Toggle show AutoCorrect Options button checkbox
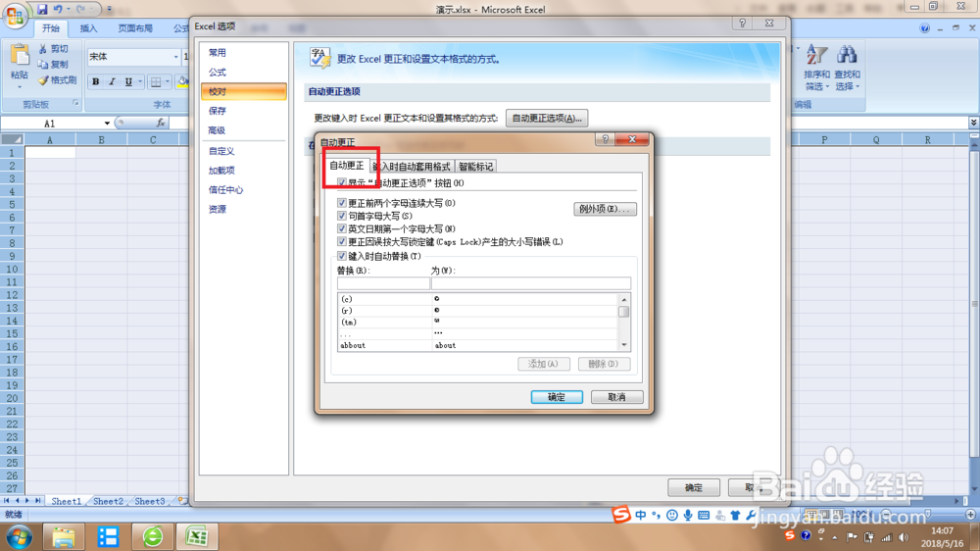The height and width of the screenshot is (551, 980). (342, 182)
